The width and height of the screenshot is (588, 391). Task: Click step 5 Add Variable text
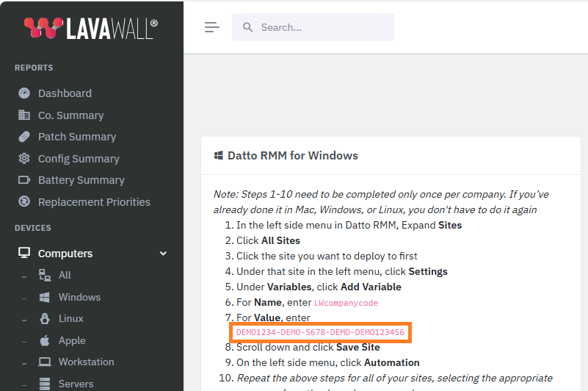click(371, 287)
